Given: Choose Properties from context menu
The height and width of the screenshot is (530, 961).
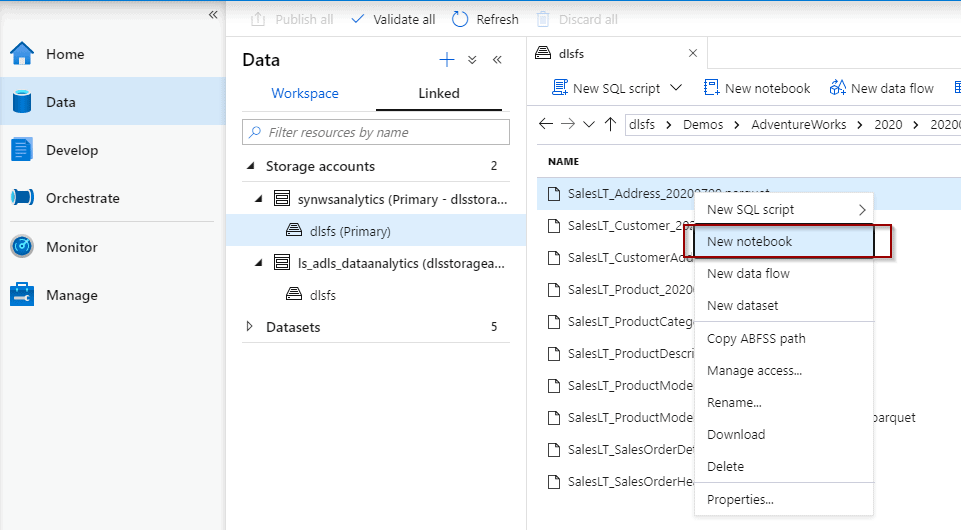Looking at the screenshot, I should (x=784, y=499).
